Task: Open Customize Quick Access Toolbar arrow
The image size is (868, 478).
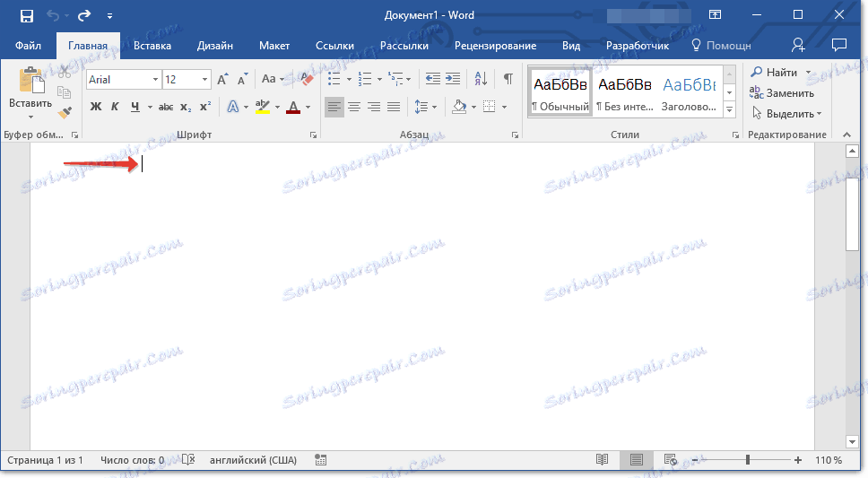Action: [109, 16]
